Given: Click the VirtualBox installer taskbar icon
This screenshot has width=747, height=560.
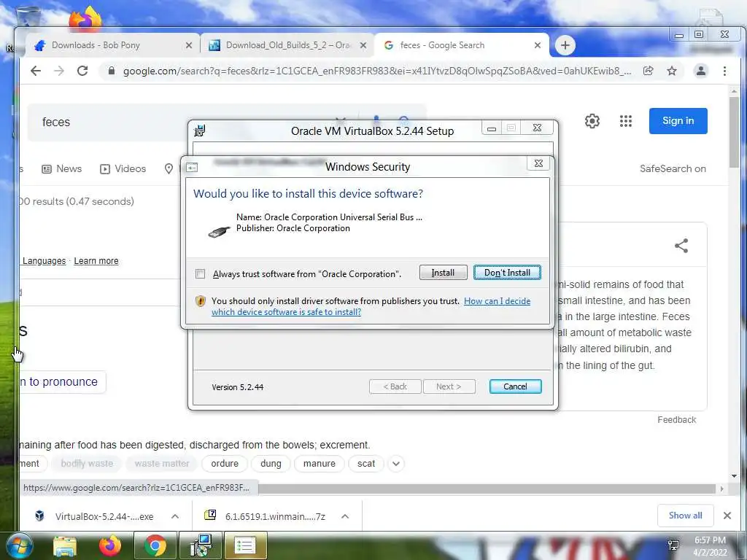Looking at the screenshot, I should coord(201,545).
